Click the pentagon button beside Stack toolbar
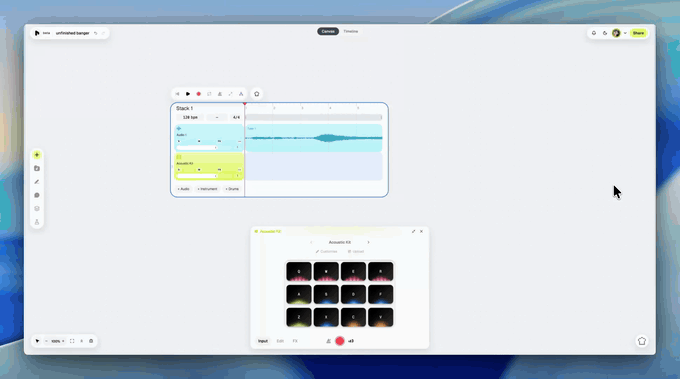 coord(257,94)
